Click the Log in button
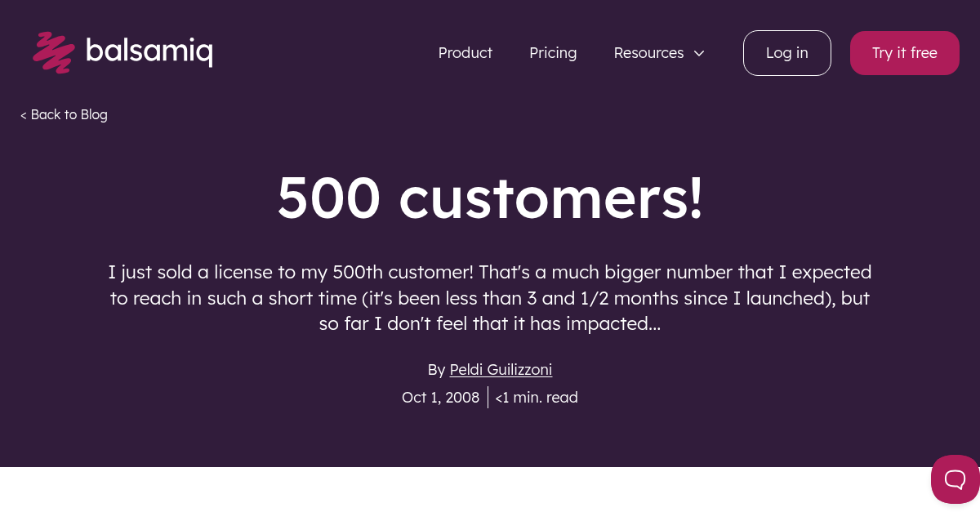The image size is (980, 512). pyautogui.click(x=786, y=52)
